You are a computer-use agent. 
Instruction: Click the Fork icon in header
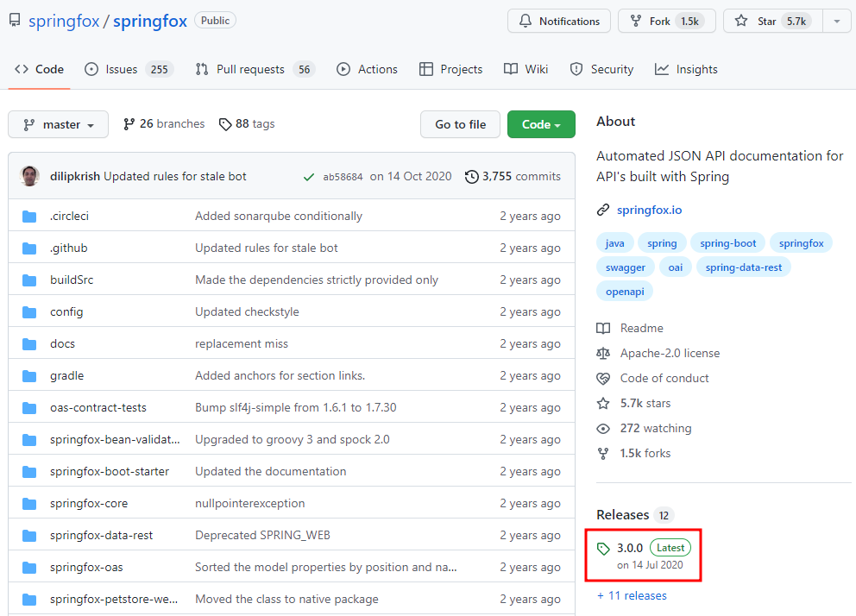point(635,21)
